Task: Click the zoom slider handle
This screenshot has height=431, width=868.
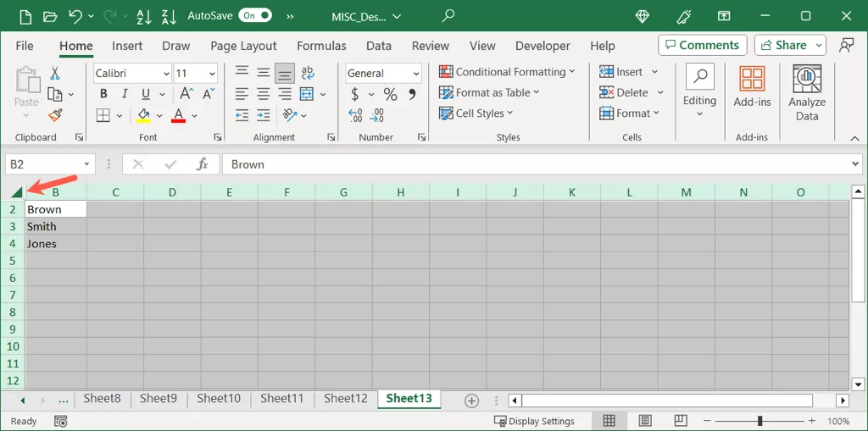Action: click(x=759, y=421)
